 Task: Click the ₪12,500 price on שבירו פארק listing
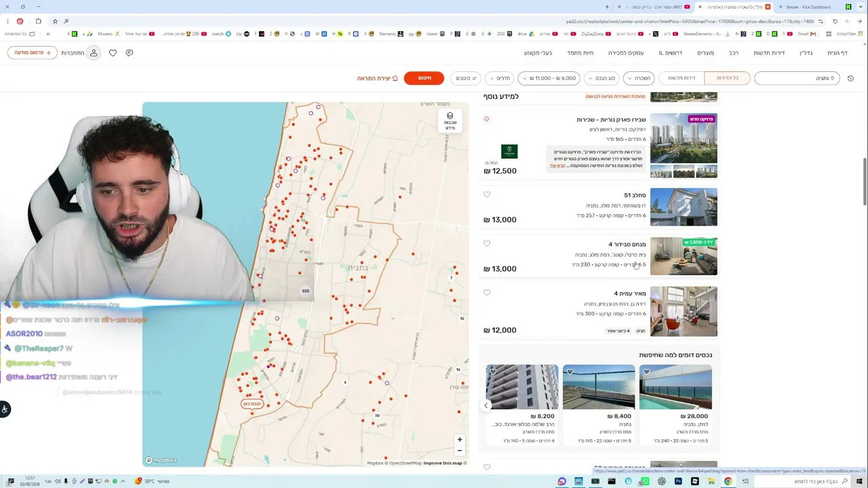point(500,171)
